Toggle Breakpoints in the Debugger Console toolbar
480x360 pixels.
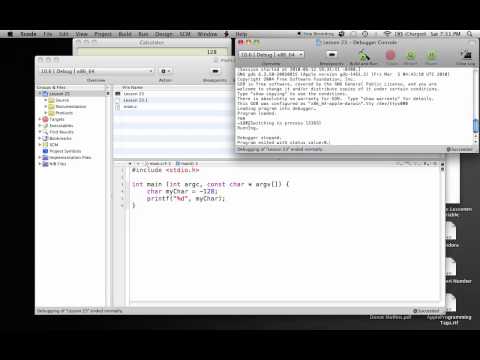(x=331, y=56)
